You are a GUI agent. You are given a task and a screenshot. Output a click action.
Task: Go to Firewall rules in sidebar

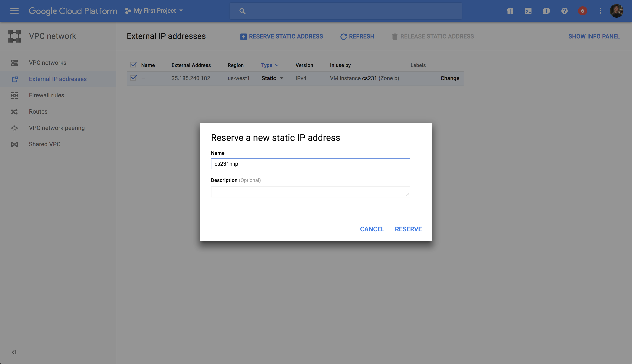(x=46, y=95)
